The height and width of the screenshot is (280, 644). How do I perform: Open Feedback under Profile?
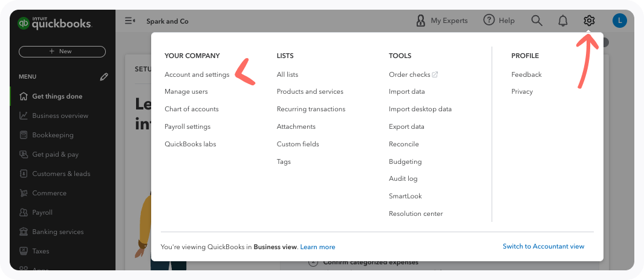(527, 75)
